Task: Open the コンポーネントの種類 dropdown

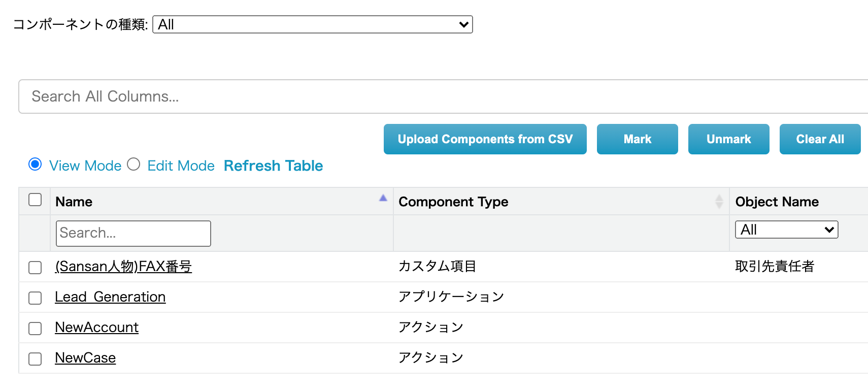Action: coord(312,24)
